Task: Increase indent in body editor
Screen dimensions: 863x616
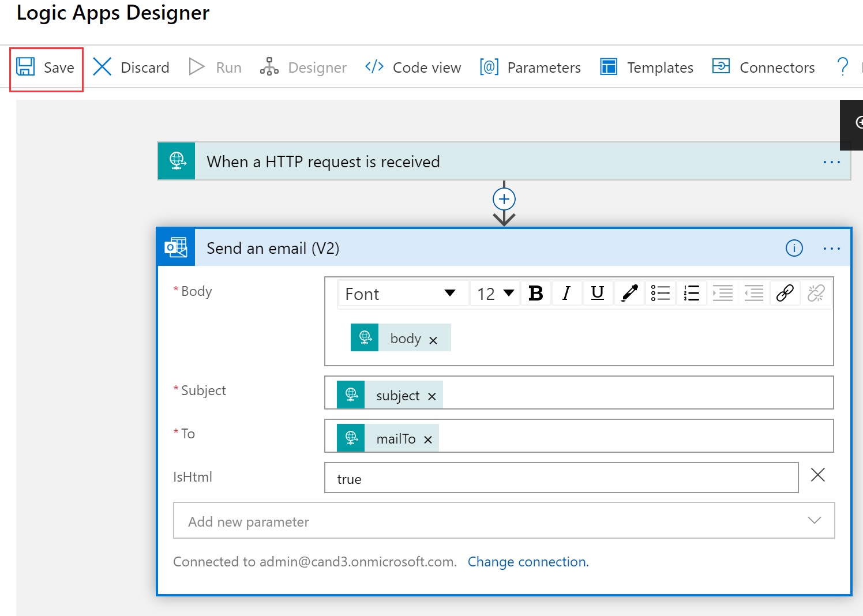Action: click(723, 294)
